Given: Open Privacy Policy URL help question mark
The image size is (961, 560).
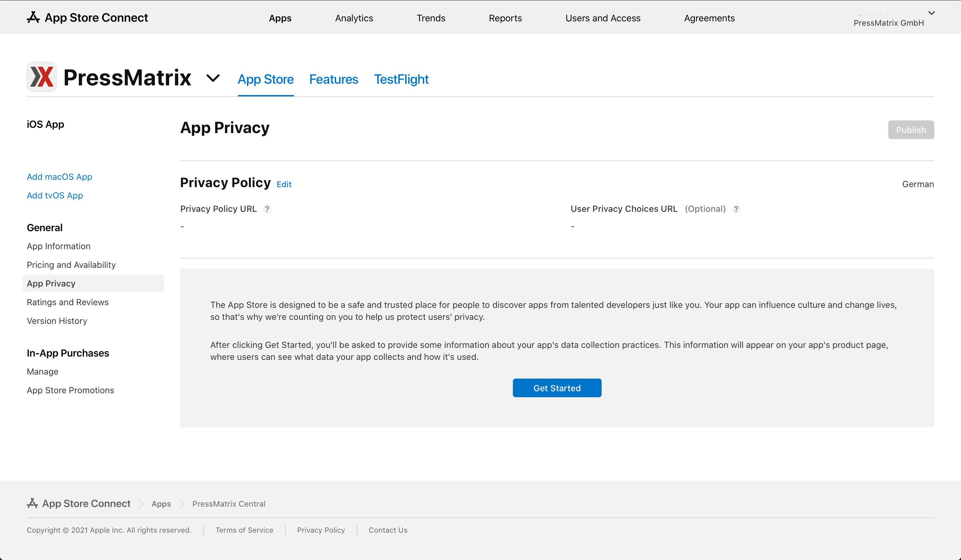Looking at the screenshot, I should (x=267, y=209).
